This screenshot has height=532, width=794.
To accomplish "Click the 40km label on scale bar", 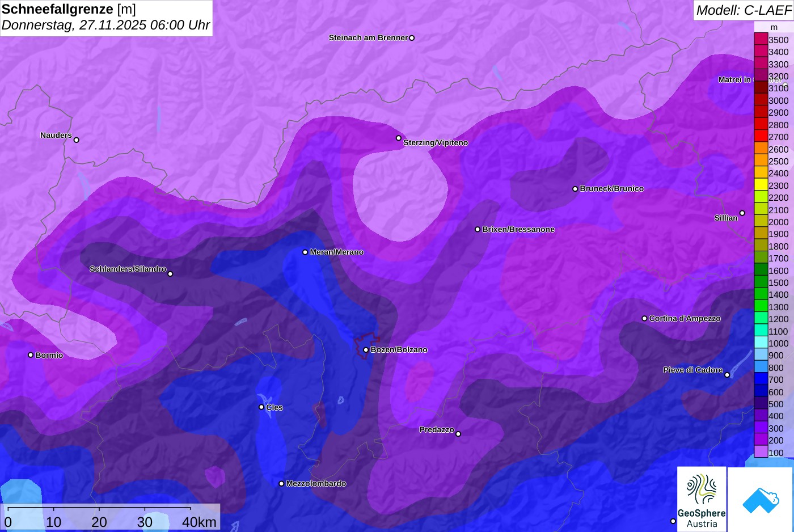I will click(x=199, y=522).
